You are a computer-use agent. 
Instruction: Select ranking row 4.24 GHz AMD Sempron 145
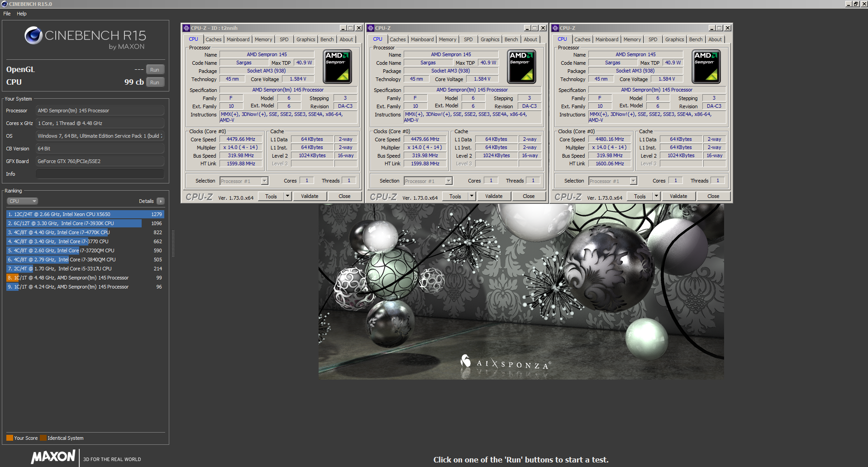tap(85, 287)
